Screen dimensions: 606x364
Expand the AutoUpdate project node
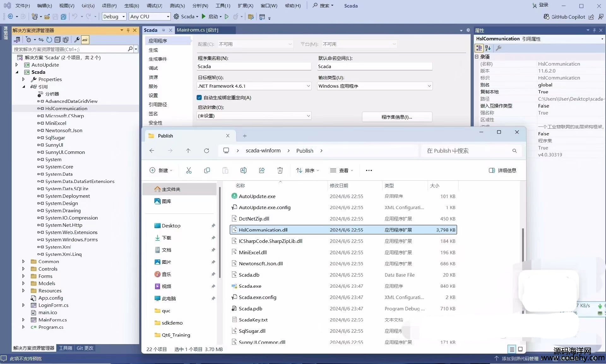pyautogui.click(x=17, y=65)
